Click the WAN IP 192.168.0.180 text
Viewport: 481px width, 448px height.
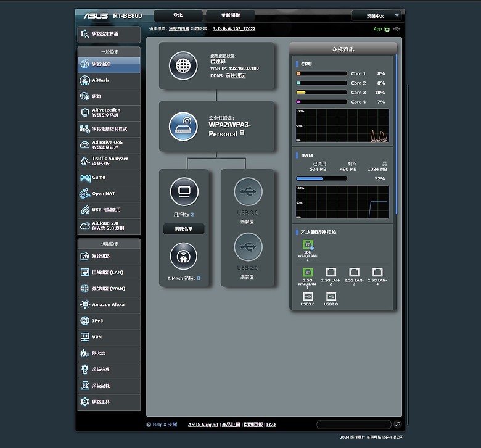(x=234, y=68)
